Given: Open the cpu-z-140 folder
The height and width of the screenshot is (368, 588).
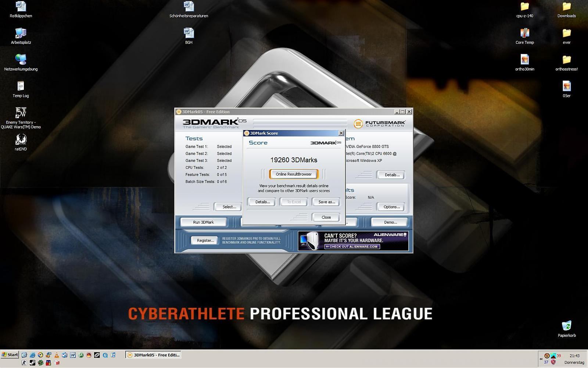Looking at the screenshot, I should [x=524, y=10].
